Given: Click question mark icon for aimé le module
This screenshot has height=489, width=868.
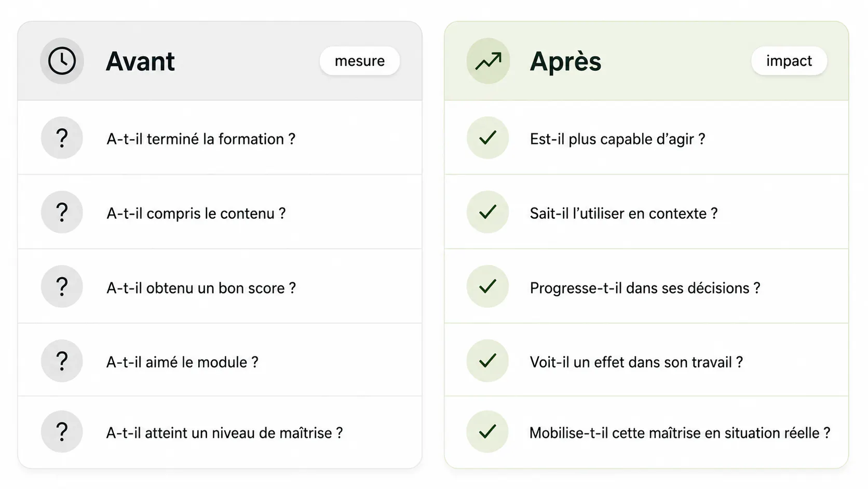Looking at the screenshot, I should tap(62, 361).
